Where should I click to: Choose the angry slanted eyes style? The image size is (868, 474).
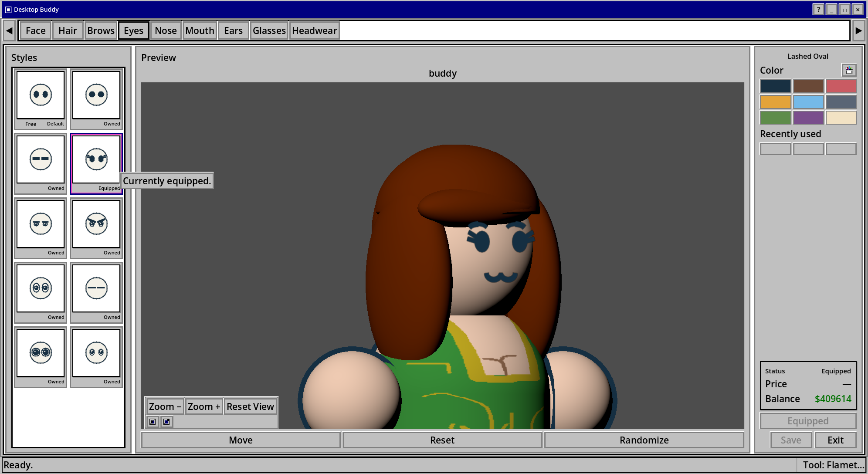pyautogui.click(x=96, y=228)
